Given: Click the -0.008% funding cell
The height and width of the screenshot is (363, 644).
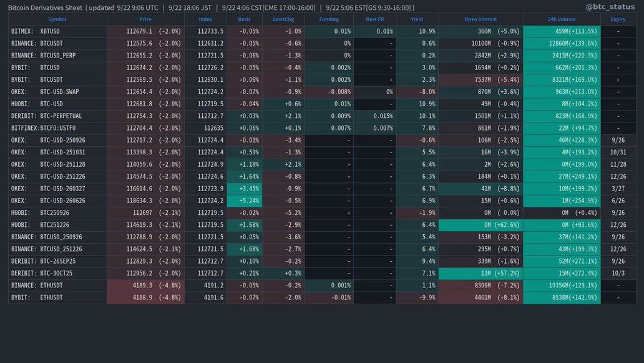Looking at the screenshot, I should tap(329, 92).
